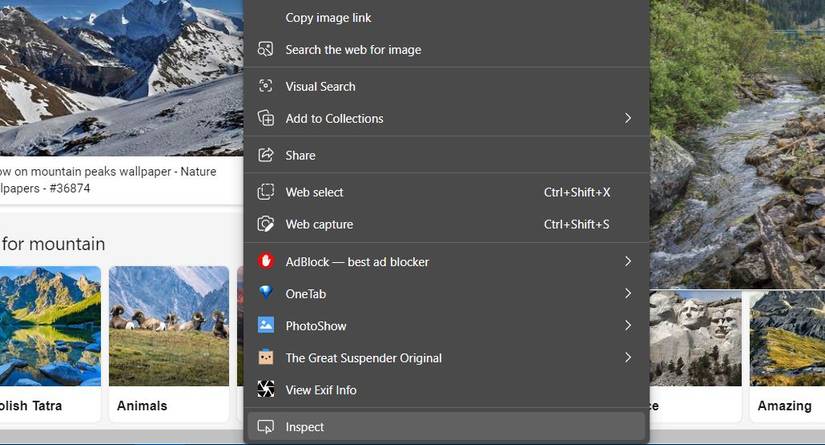Open the snow on mountain peaks wallpaper link
The width and height of the screenshot is (825, 445).
(110, 179)
